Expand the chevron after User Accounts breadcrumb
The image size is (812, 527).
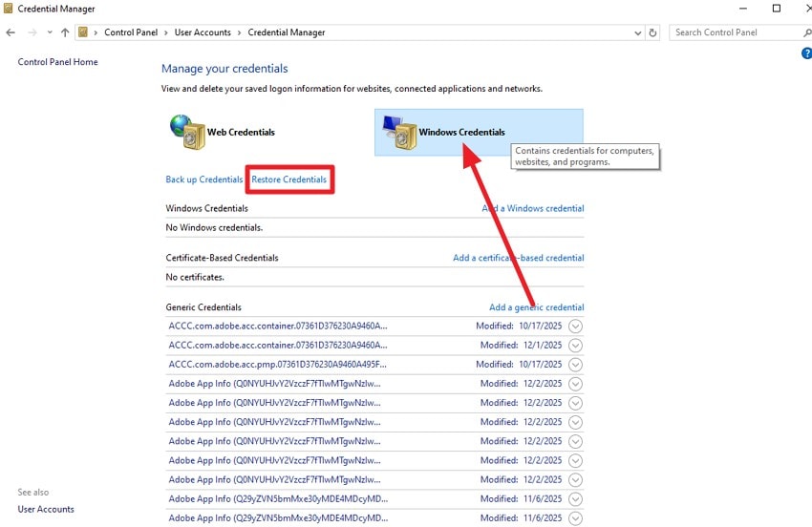click(x=239, y=32)
